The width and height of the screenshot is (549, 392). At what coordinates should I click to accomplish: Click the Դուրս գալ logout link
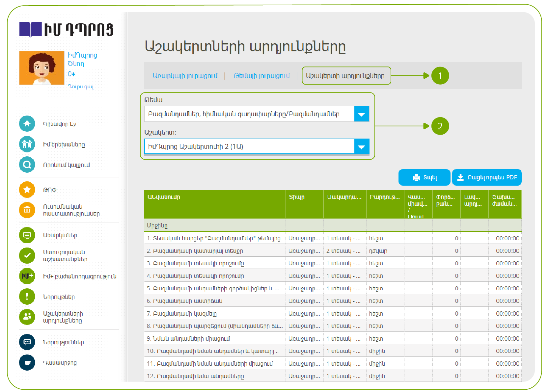[81, 87]
